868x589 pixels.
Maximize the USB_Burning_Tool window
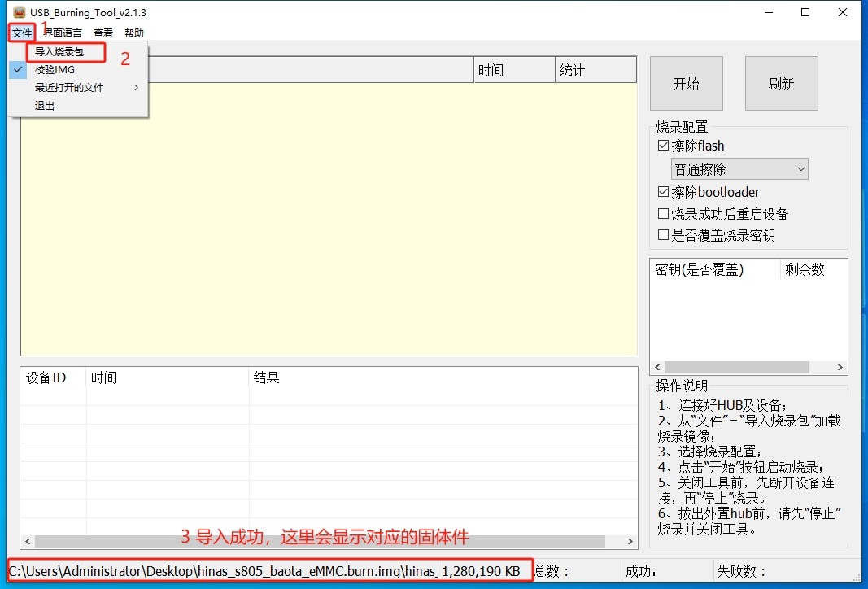[805, 12]
